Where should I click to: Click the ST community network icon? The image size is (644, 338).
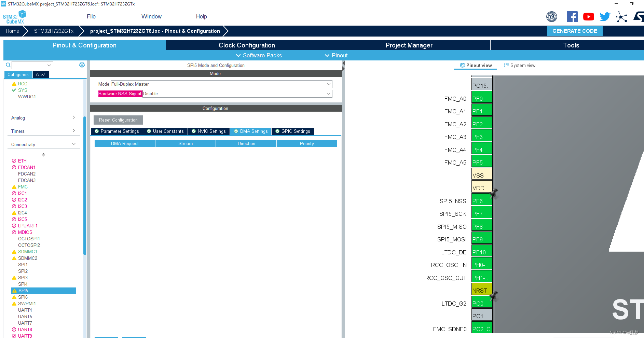(621, 17)
